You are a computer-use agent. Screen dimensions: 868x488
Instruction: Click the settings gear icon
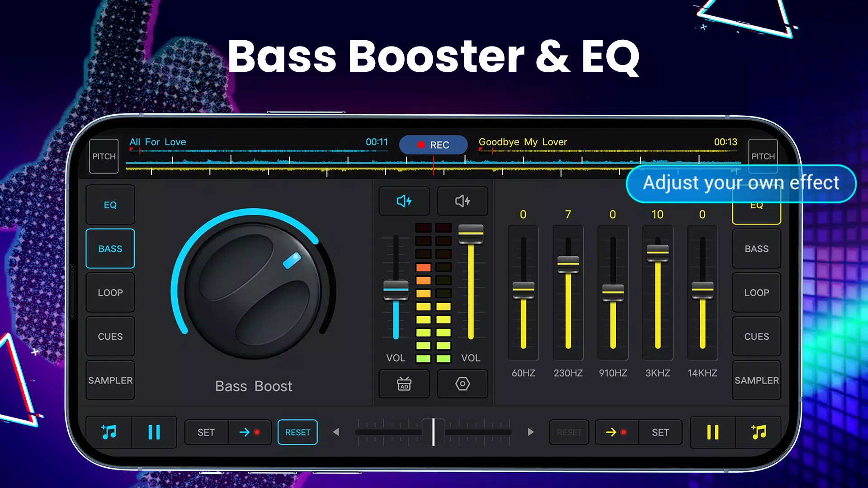462,385
